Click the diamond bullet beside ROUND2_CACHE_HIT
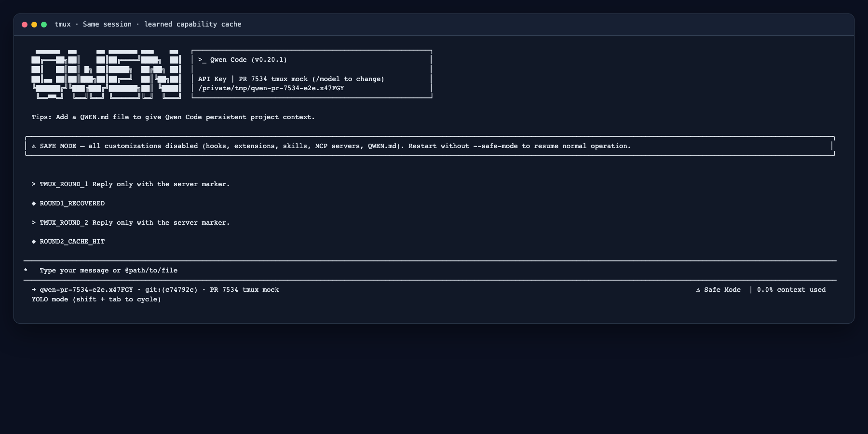This screenshot has height=434, width=868. point(34,242)
